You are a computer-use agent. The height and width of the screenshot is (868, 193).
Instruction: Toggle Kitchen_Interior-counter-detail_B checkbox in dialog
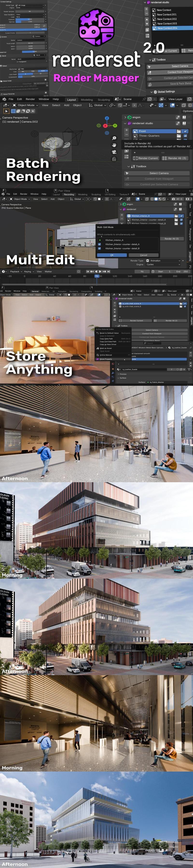[100, 248]
